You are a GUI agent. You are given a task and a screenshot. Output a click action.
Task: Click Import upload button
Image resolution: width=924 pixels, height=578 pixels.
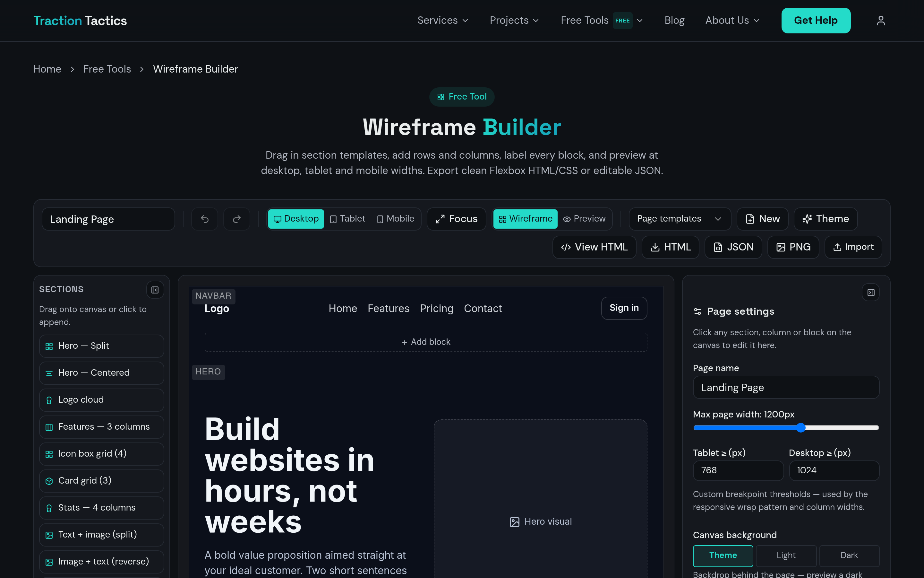tap(853, 247)
